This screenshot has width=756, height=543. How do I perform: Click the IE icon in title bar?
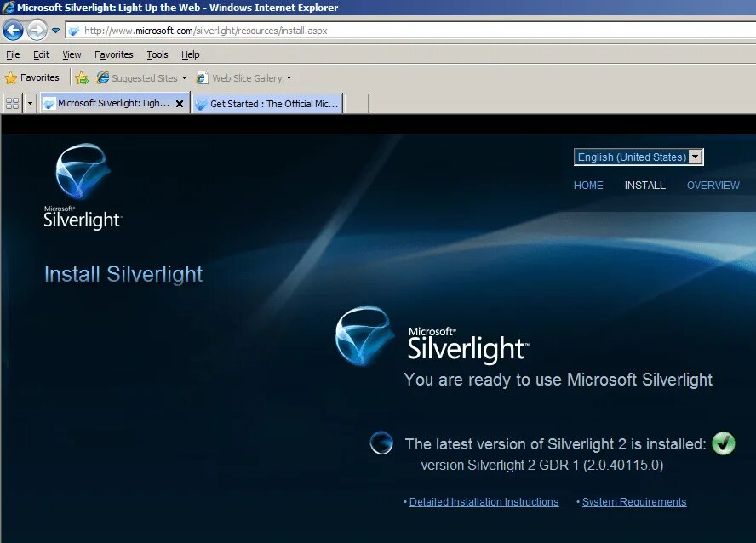coord(9,7)
